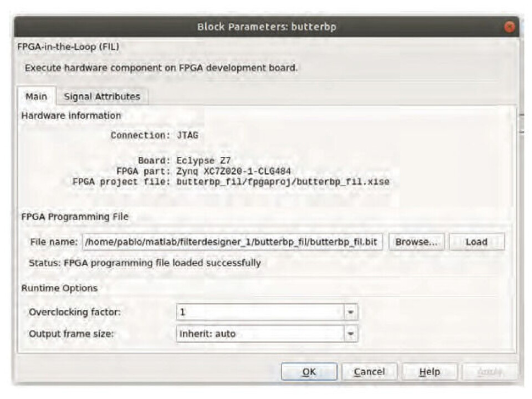Click the 'Execute hardware component' description text
The image size is (532, 399).
(161, 68)
